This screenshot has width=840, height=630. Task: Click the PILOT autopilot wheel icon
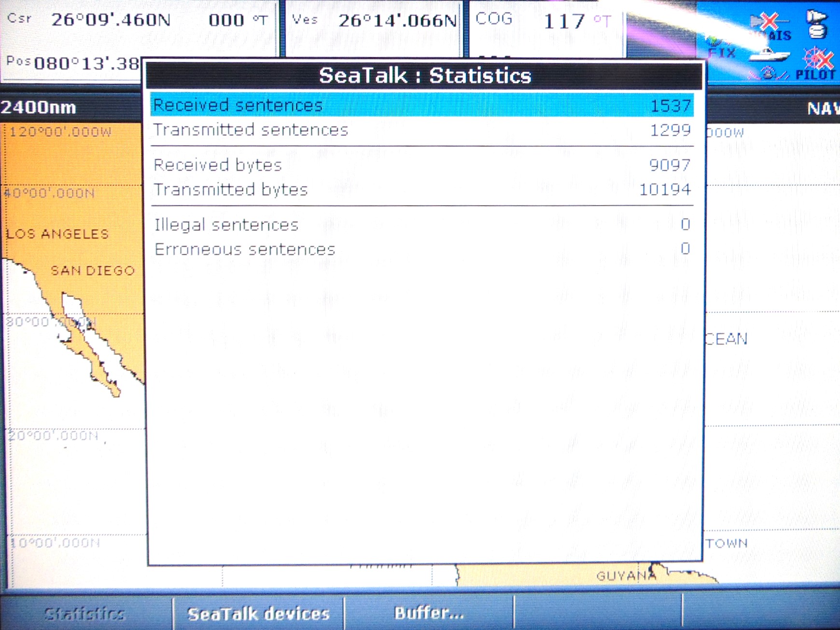coord(816,64)
